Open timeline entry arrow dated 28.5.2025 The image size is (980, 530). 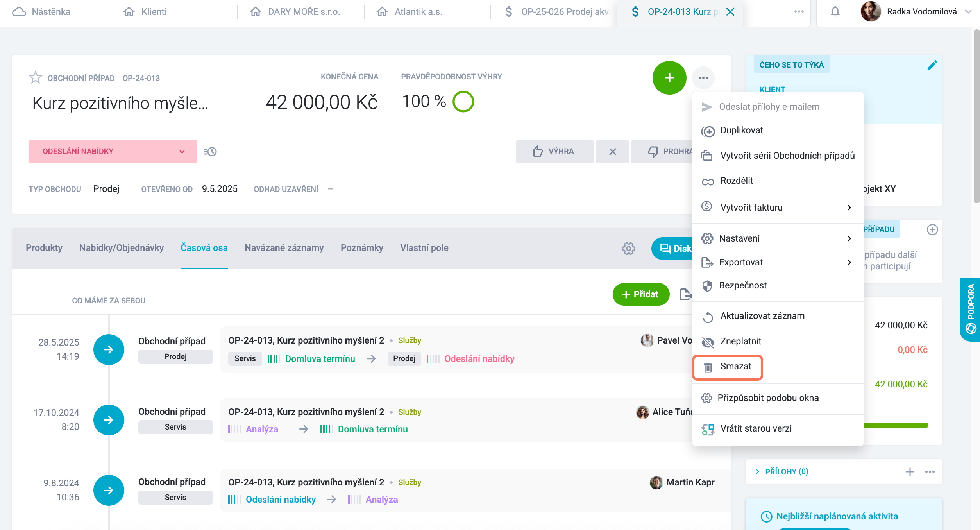109,349
